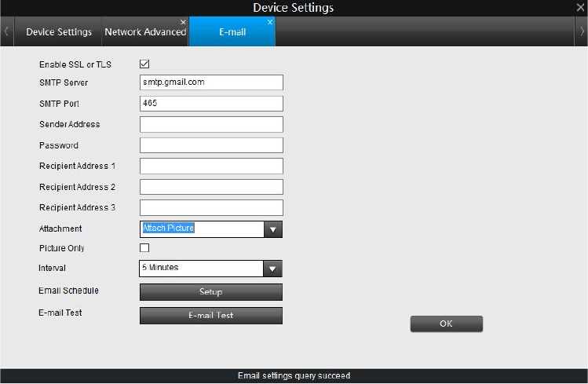Click the Picture Only label

(x=61, y=248)
